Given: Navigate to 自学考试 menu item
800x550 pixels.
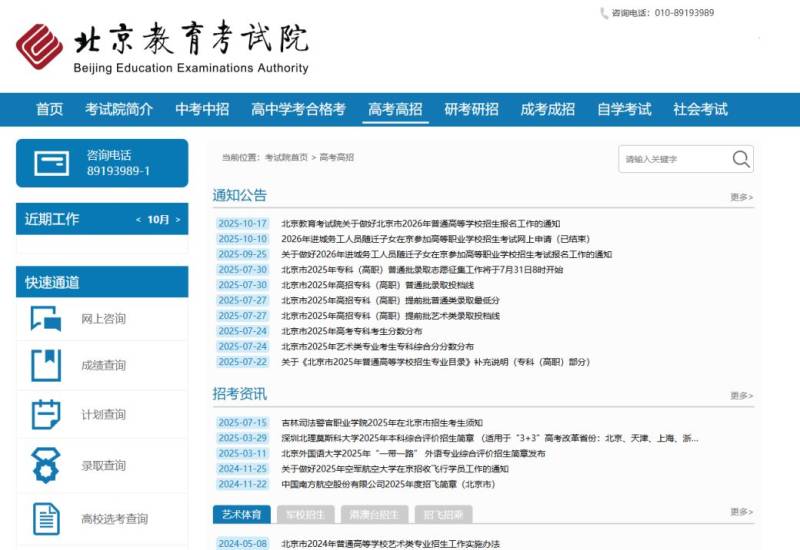Looking at the screenshot, I should tap(624, 109).
